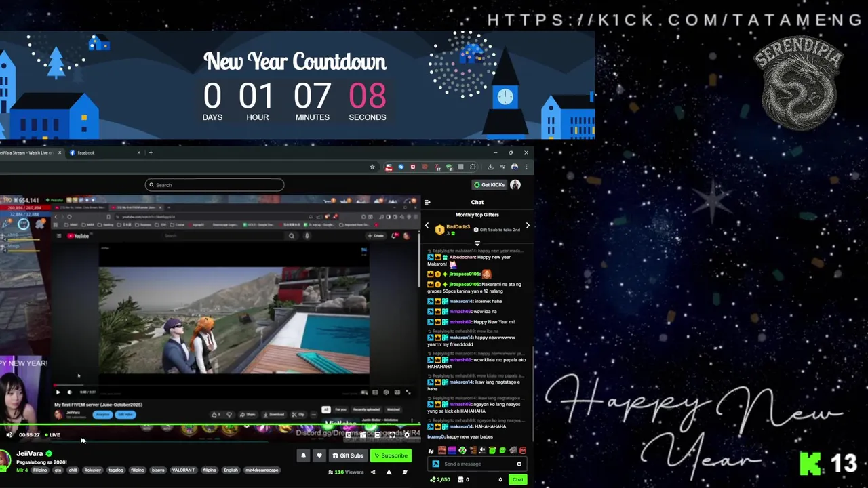Turn on notifications with bell icon
Viewport: 868px width, 488px height.
(x=303, y=455)
